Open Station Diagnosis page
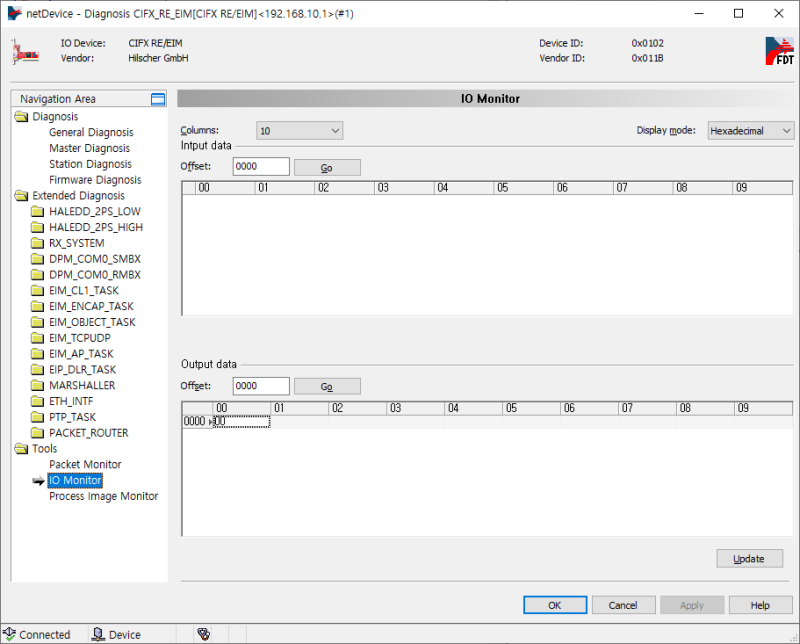The image size is (800, 644). [x=90, y=164]
